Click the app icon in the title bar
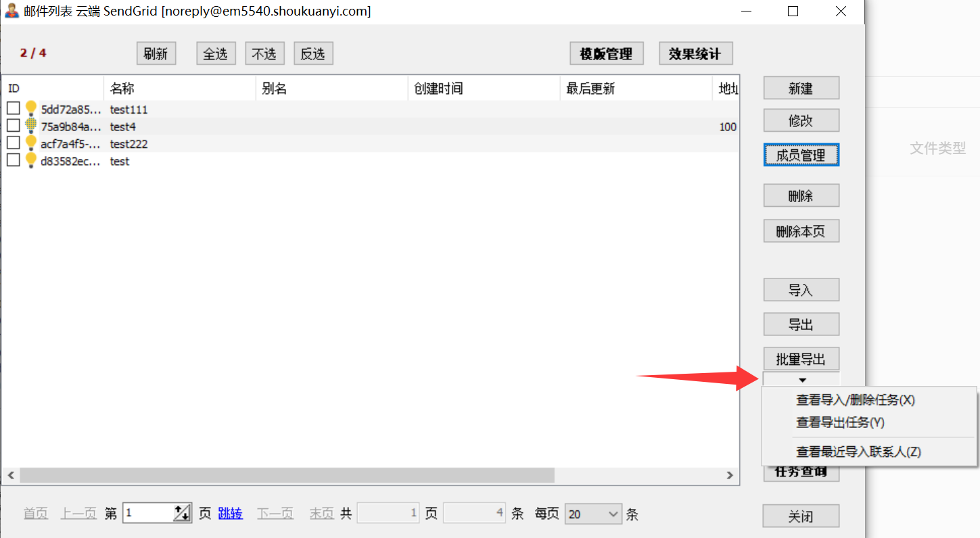Viewport: 980px width, 538px height. (11, 11)
